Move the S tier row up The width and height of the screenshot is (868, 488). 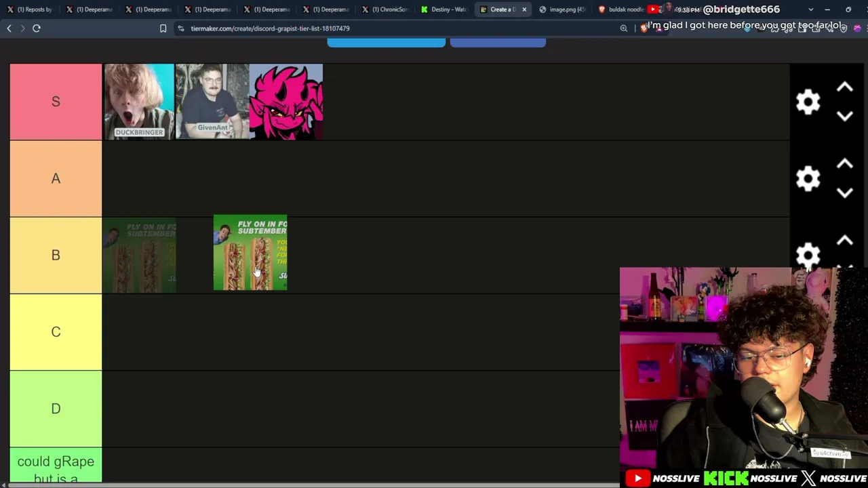(844, 87)
